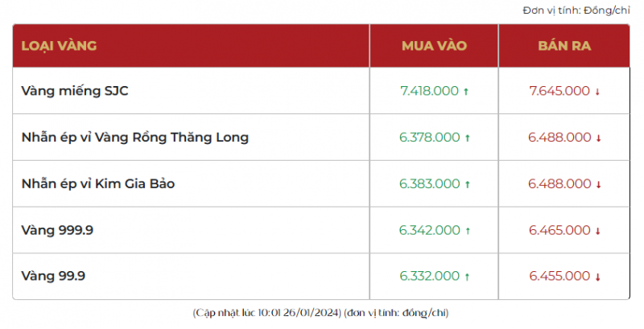Click the Vàng 99.9 row label

(53, 277)
